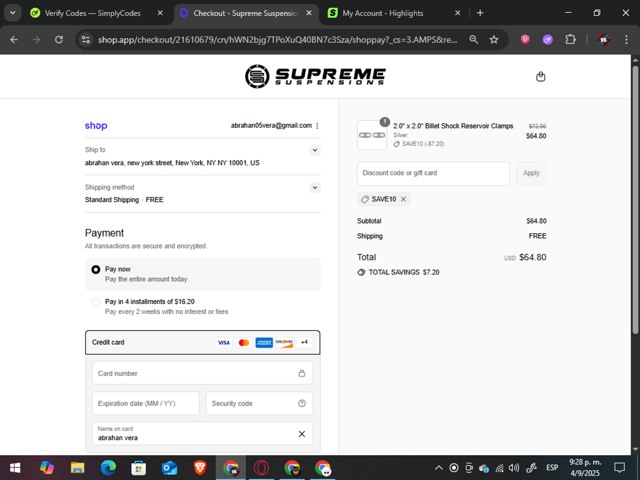Click the ESP language indicator
Image resolution: width=640 pixels, height=480 pixels.
pyautogui.click(x=552, y=468)
